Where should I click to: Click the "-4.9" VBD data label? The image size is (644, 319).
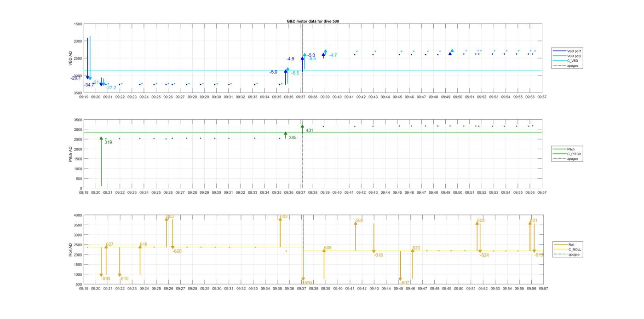tap(290, 59)
